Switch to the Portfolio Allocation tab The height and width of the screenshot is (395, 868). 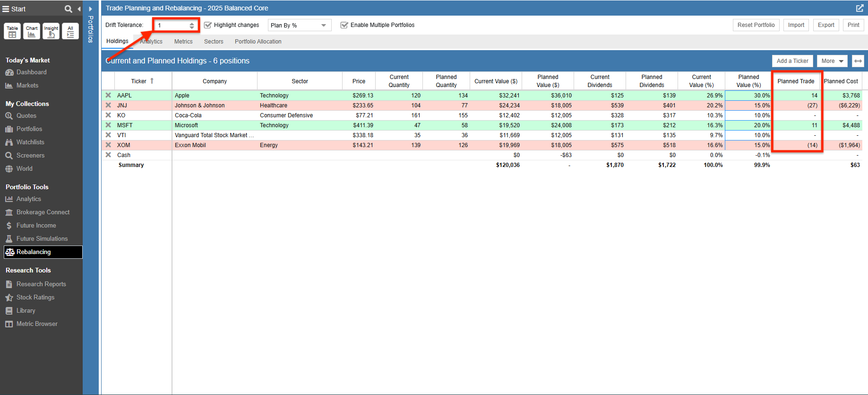pos(258,42)
